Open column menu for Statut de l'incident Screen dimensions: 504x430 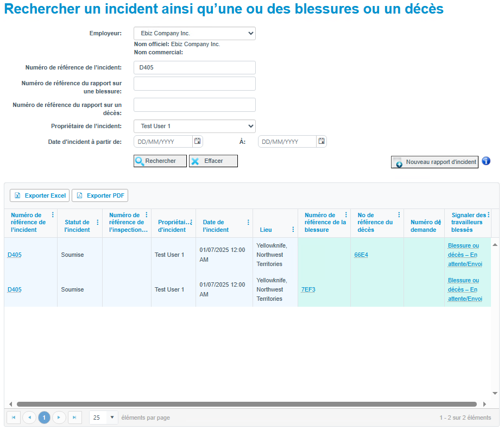tap(98, 222)
